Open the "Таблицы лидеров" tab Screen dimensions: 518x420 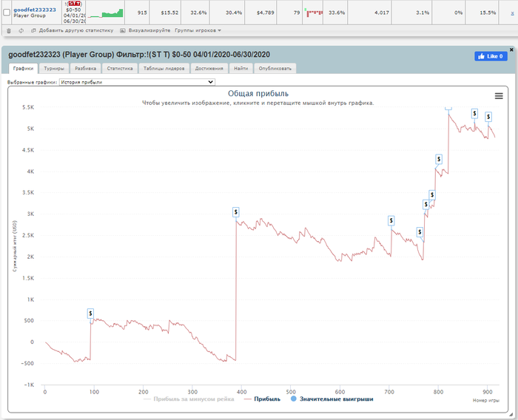click(x=164, y=68)
